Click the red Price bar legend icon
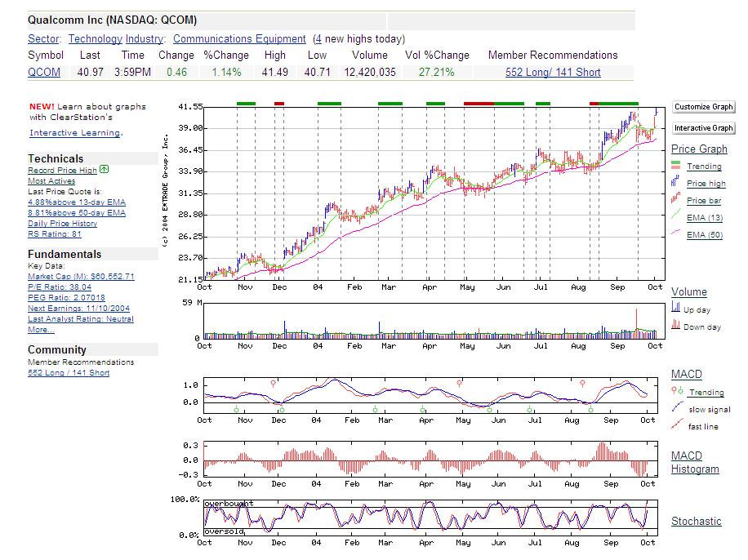 point(676,201)
